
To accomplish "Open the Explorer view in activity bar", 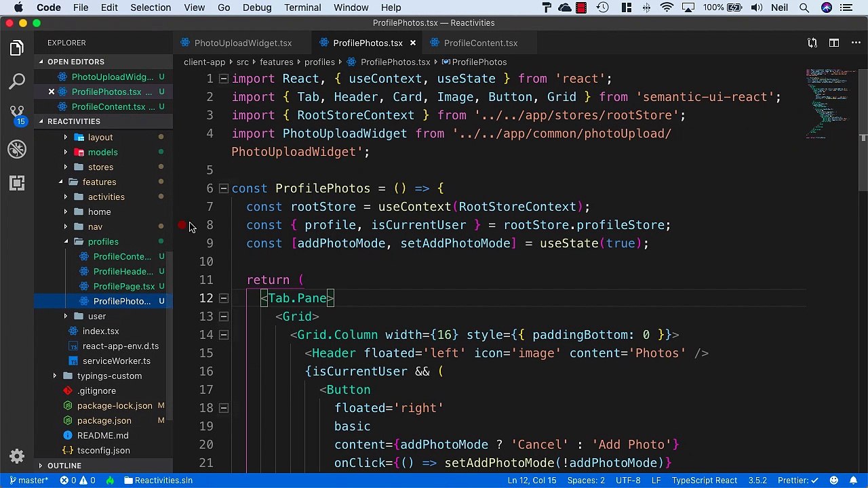I will [x=17, y=47].
